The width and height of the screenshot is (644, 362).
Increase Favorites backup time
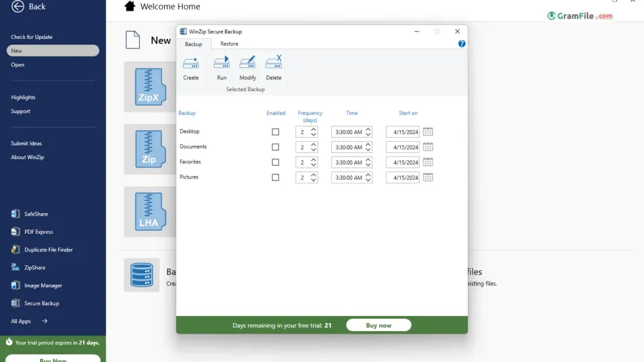pyautogui.click(x=368, y=160)
